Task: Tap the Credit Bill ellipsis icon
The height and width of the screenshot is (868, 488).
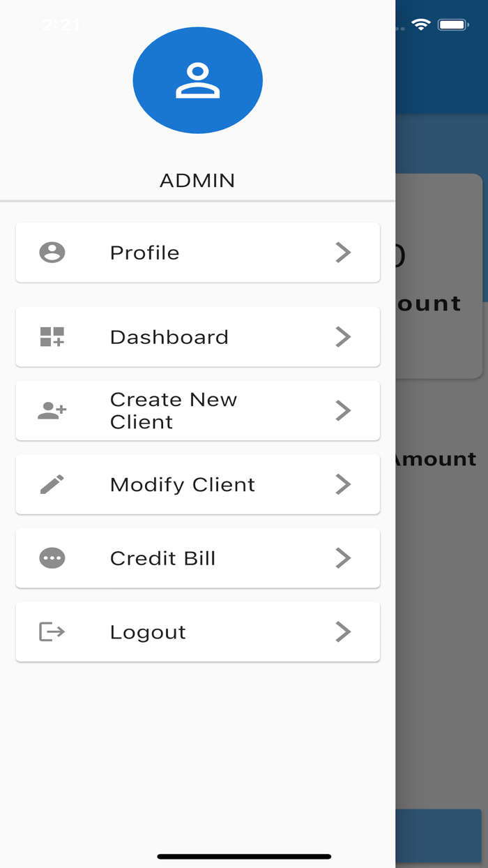Action: pos(52,558)
